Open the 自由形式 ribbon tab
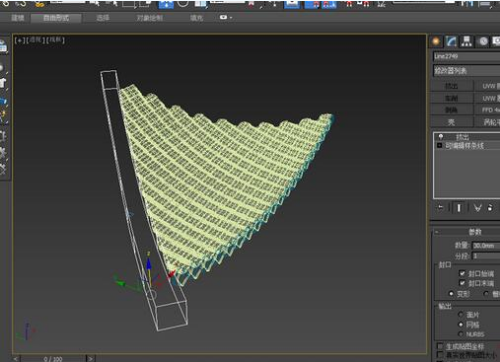 tap(56, 18)
